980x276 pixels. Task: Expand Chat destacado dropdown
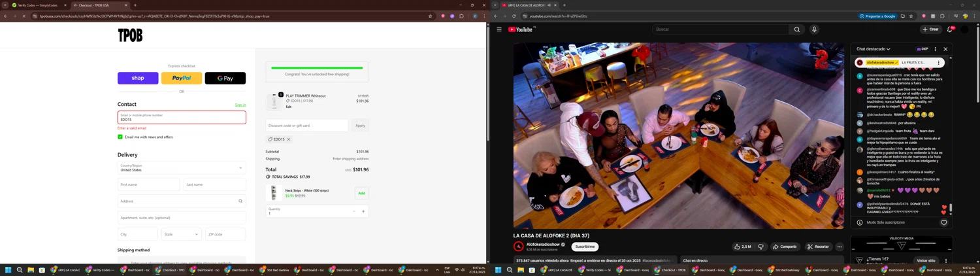point(874,49)
